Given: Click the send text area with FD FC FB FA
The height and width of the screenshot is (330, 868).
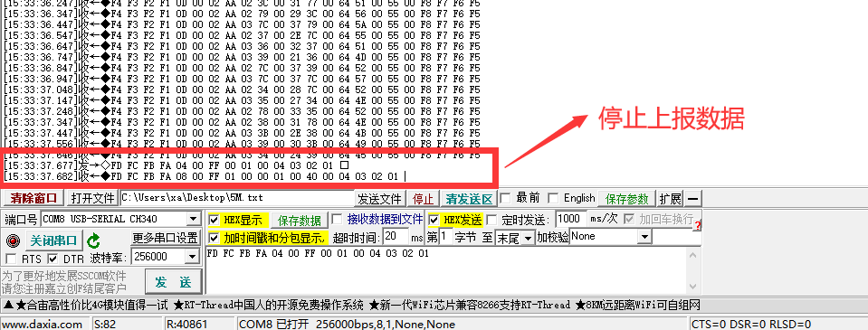Looking at the screenshot, I should [x=445, y=270].
